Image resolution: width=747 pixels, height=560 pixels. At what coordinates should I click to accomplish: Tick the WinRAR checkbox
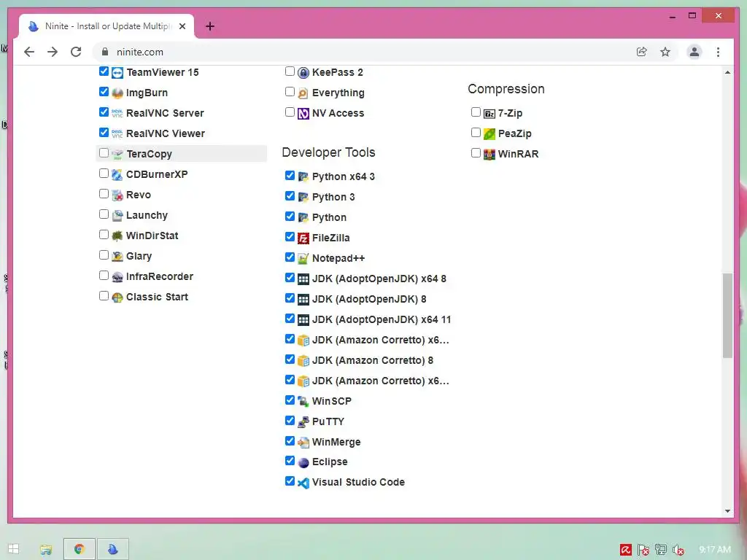pos(476,153)
